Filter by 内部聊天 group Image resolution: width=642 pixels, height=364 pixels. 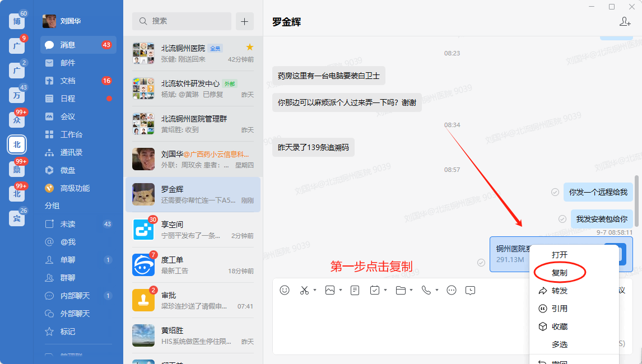pos(78,296)
